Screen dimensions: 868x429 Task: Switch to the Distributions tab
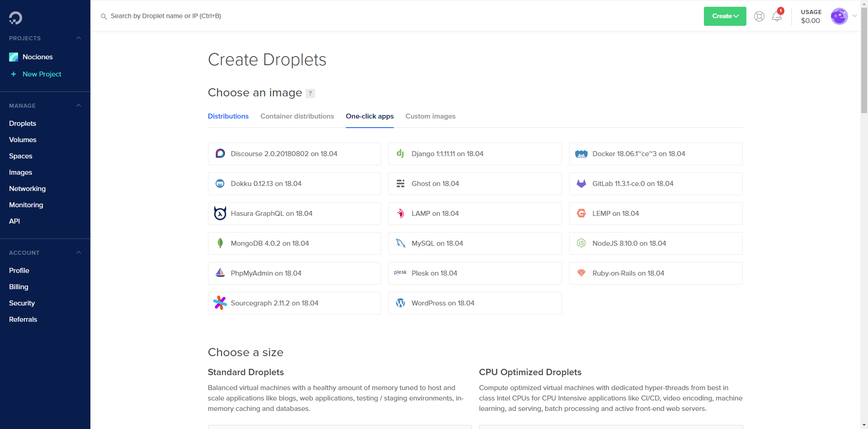coord(228,116)
